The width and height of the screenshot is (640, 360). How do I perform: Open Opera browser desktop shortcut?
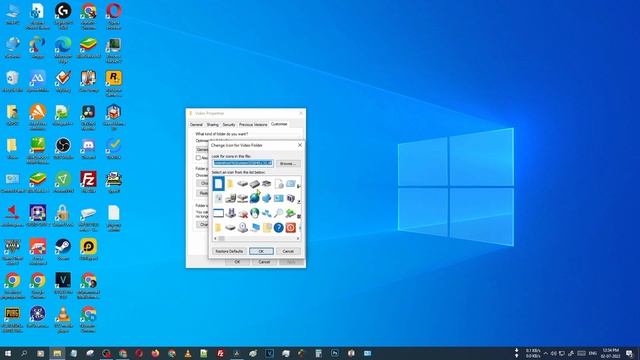[113, 16]
